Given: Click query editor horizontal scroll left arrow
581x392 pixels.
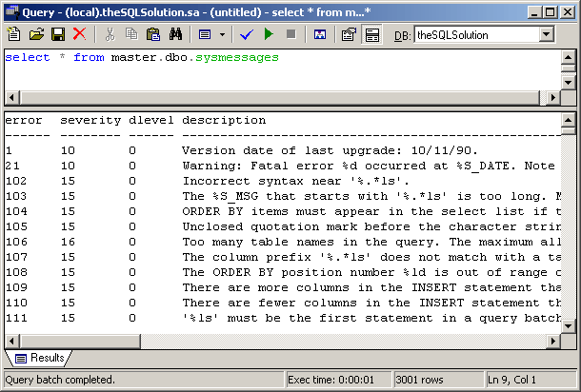Looking at the screenshot, I should click(11, 98).
